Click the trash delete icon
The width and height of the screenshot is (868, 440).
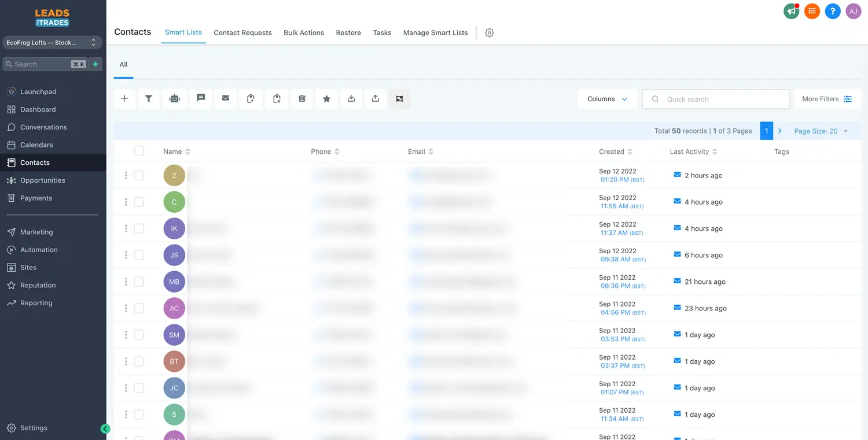pos(302,99)
